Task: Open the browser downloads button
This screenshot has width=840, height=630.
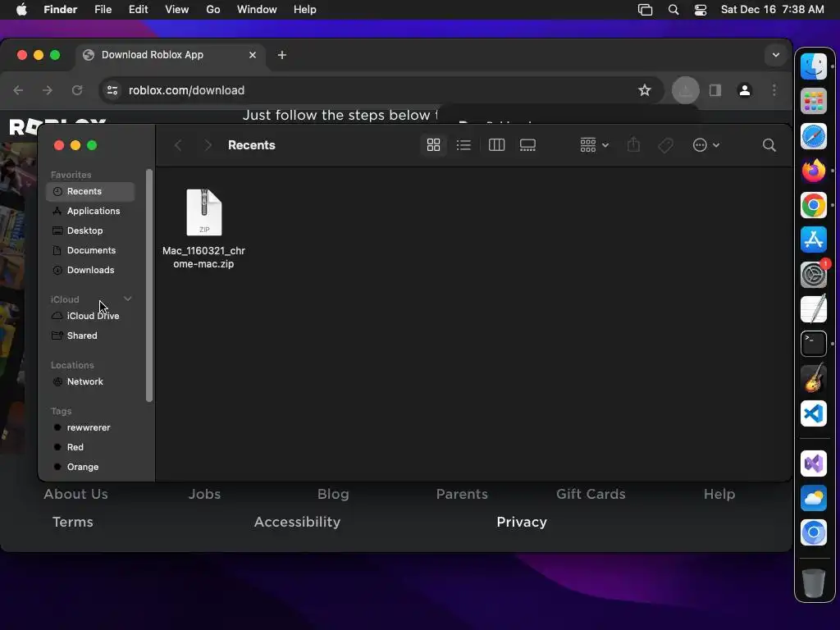Action: 685,90
